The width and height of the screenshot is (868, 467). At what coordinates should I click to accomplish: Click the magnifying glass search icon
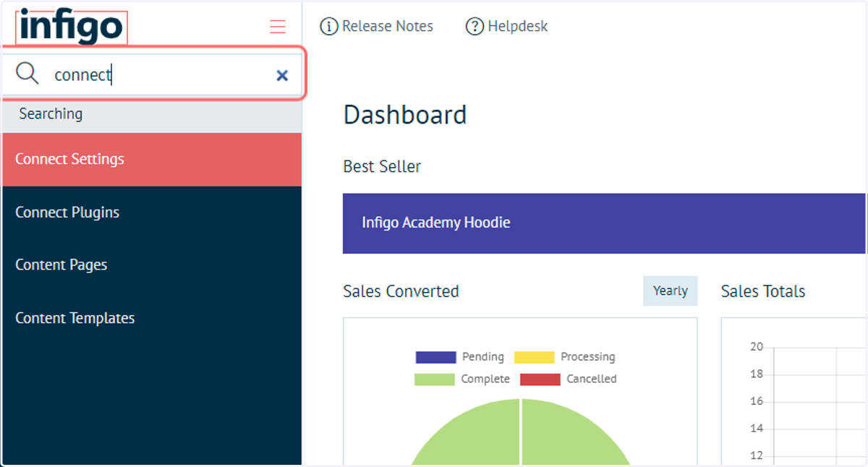[x=27, y=74]
